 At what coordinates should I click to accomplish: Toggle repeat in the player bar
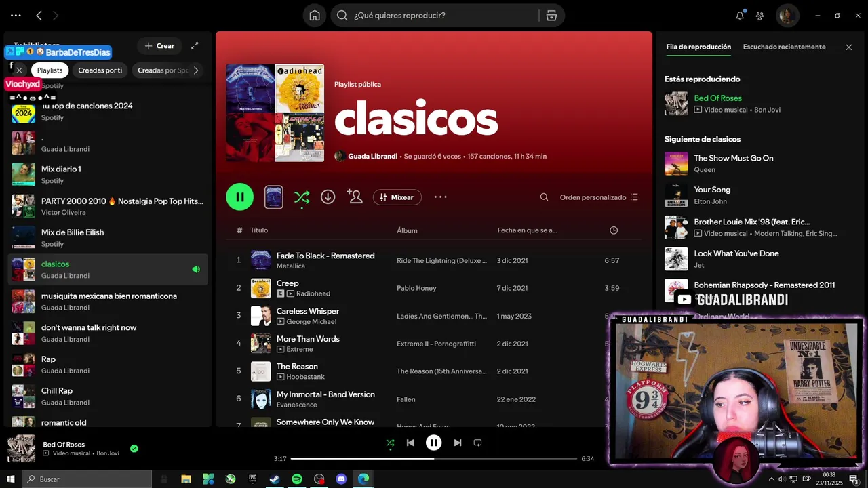pos(477,443)
